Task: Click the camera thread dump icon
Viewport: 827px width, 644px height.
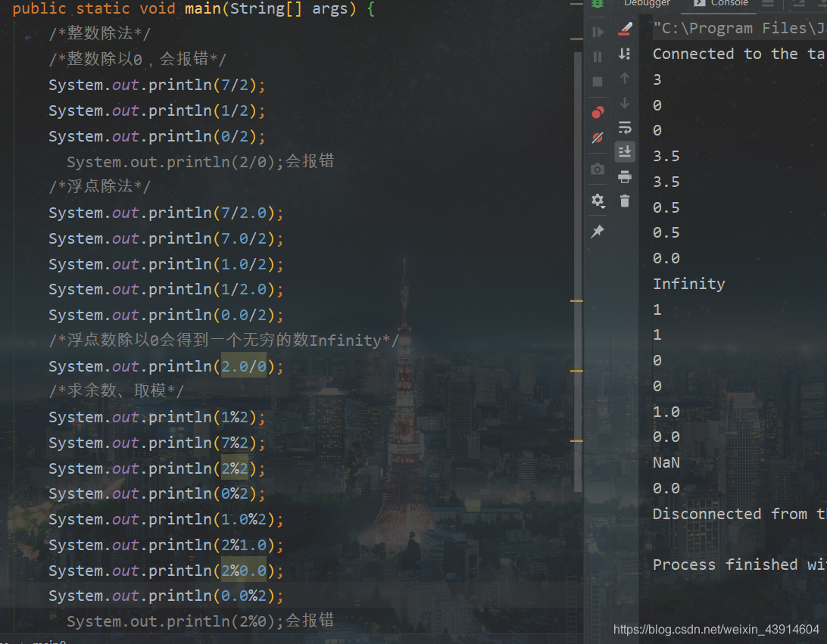Action: 598,169
